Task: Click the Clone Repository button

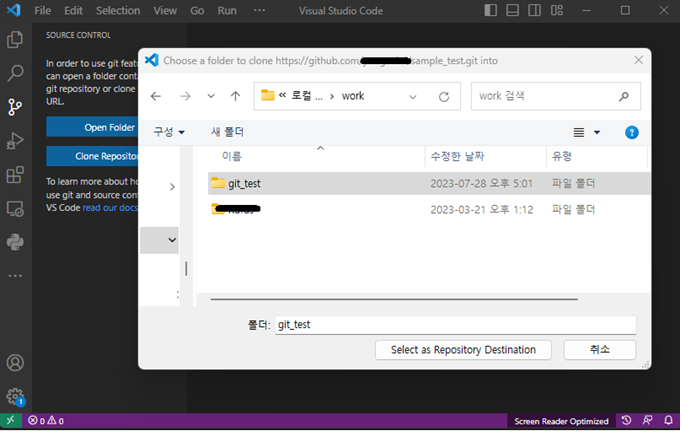Action: click(92, 156)
